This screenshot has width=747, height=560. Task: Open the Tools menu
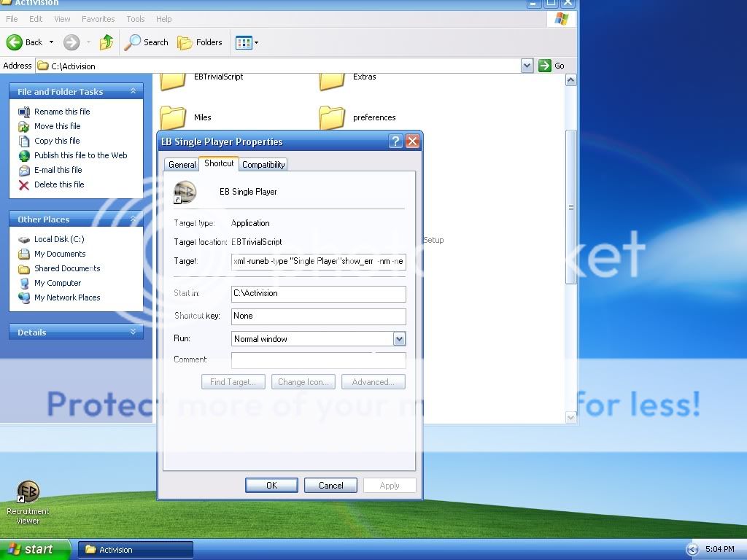135,19
